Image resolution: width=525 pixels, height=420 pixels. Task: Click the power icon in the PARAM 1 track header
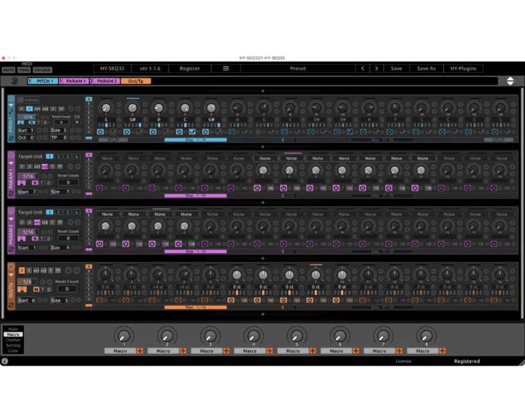pyautogui.click(x=10, y=154)
